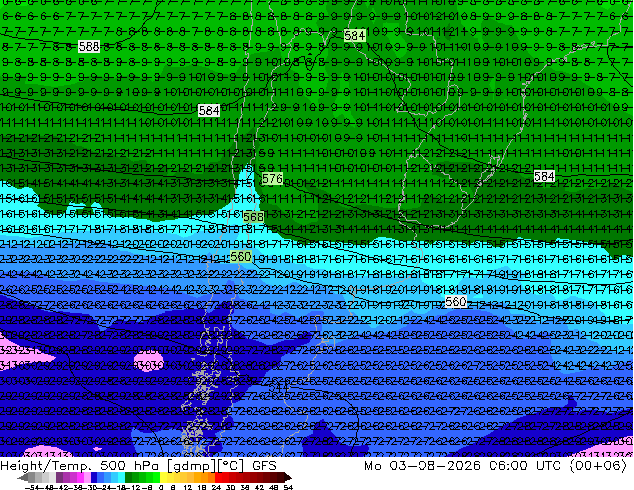Click the gray left arrow of color scale
634x490 pixels.
click(23, 478)
